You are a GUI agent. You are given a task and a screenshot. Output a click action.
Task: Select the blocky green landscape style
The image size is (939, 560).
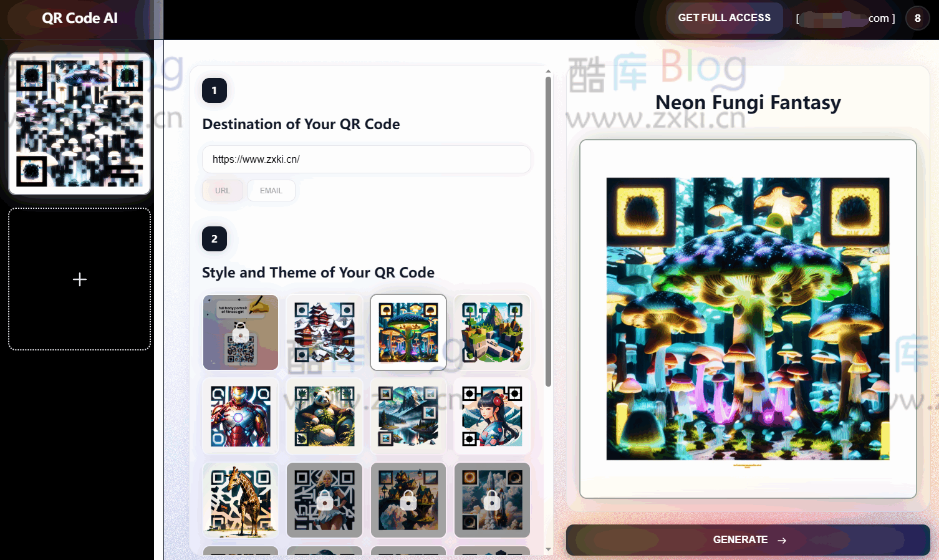click(x=492, y=332)
